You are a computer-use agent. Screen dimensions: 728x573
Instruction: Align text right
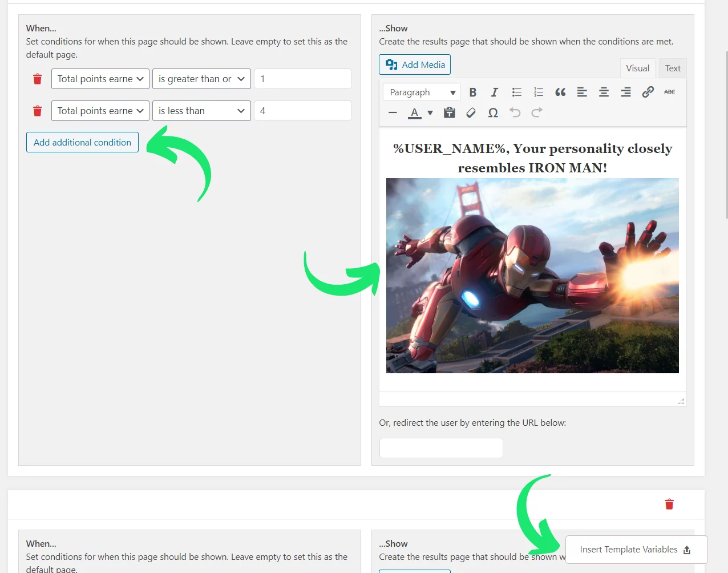point(626,92)
